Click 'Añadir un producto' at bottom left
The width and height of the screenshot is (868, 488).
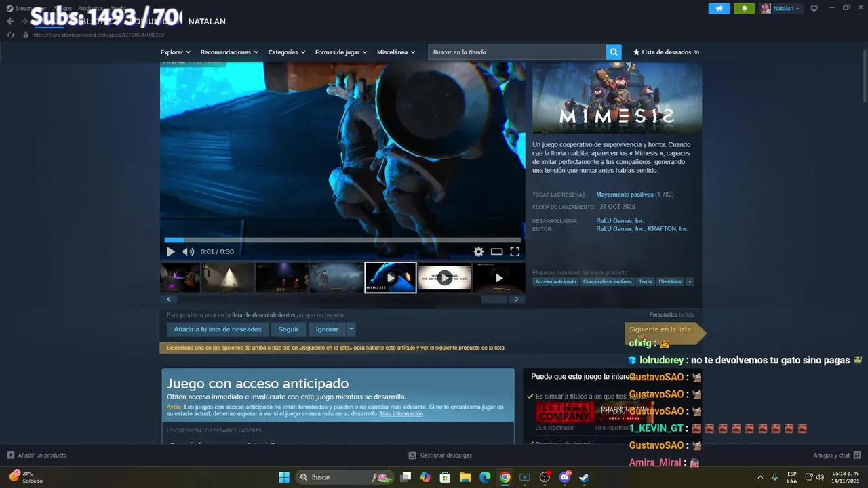coord(37,455)
